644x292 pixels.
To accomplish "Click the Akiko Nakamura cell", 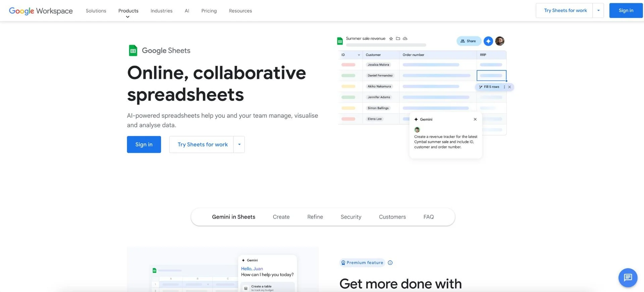I will [x=379, y=86].
